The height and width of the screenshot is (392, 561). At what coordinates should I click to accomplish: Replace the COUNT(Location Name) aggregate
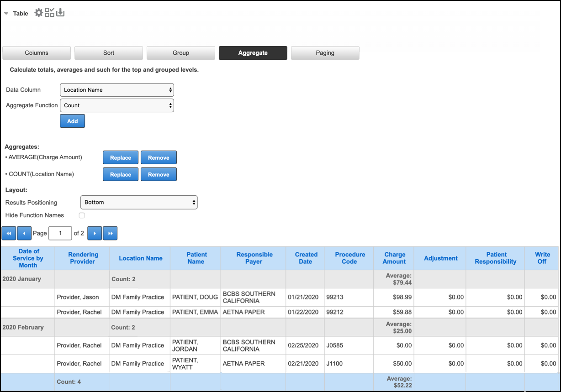coord(121,174)
